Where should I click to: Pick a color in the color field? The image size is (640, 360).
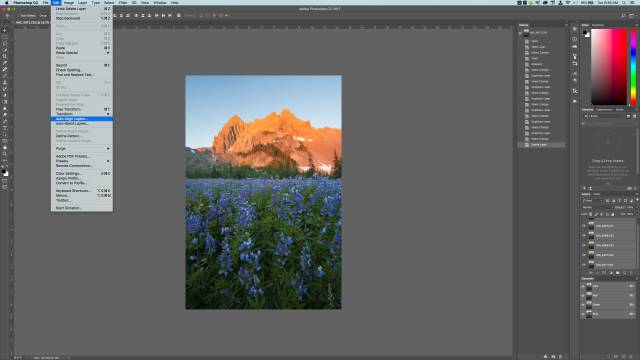[609, 67]
